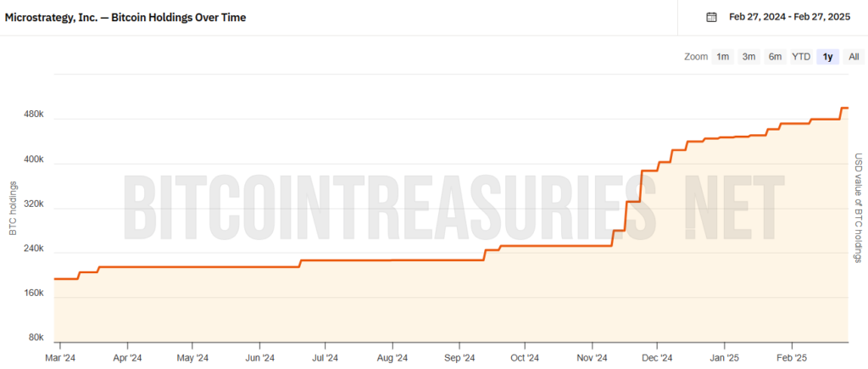Open the Feb 27, 2024 - Feb 27, 2025 date picker
The width and height of the screenshot is (868, 369).
[789, 17]
